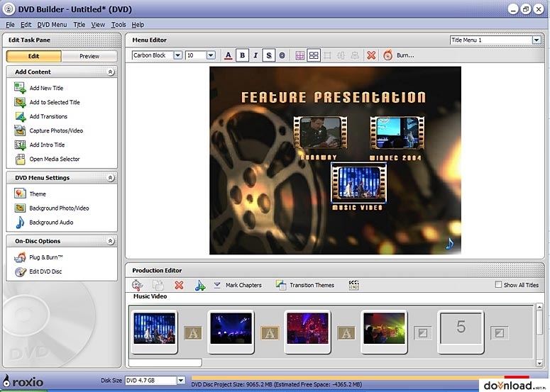
Task: Open the DVD Menu menu
Action: click(x=52, y=25)
